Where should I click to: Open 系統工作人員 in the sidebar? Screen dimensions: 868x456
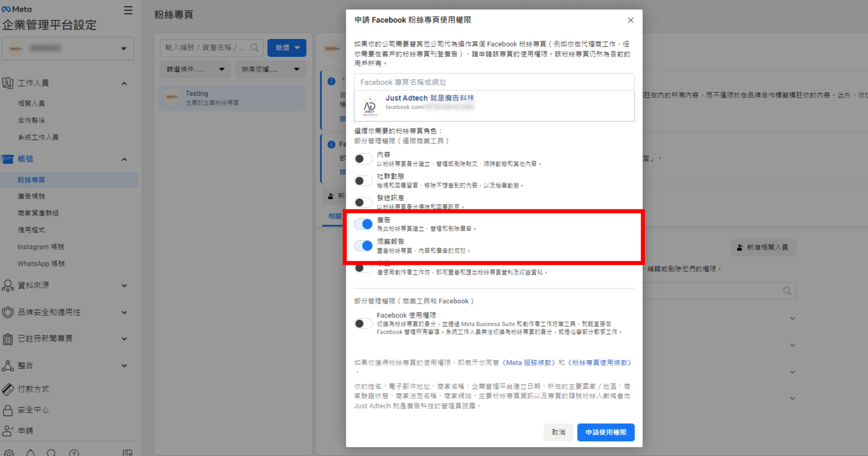pyautogui.click(x=38, y=137)
